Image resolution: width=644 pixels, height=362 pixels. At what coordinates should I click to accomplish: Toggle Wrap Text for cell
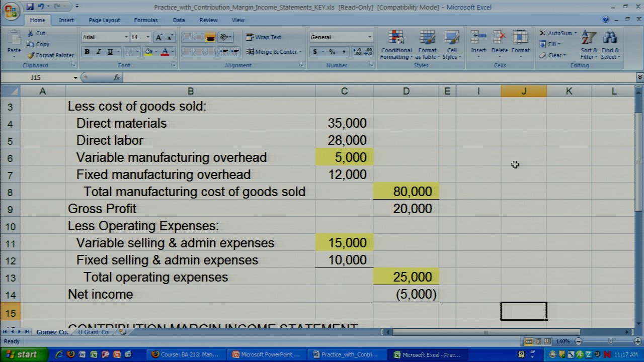point(263,37)
